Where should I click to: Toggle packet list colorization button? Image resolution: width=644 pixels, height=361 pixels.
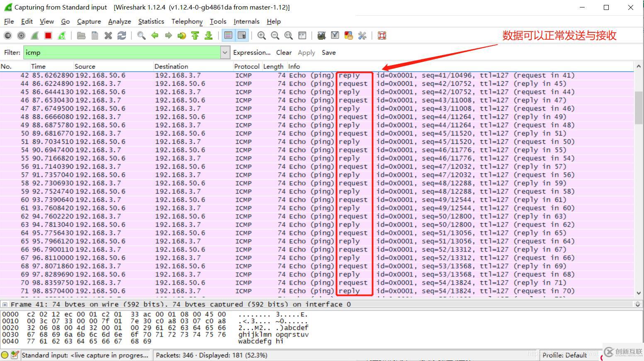click(x=228, y=36)
